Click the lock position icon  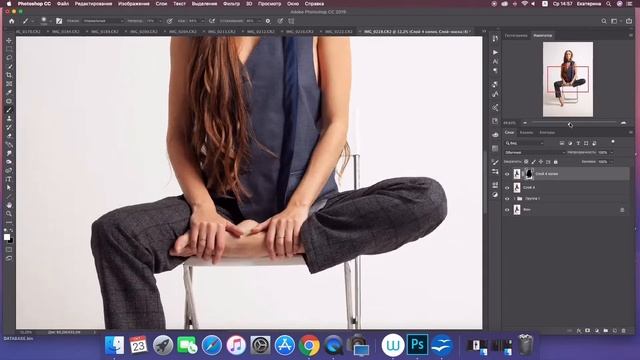coord(541,162)
